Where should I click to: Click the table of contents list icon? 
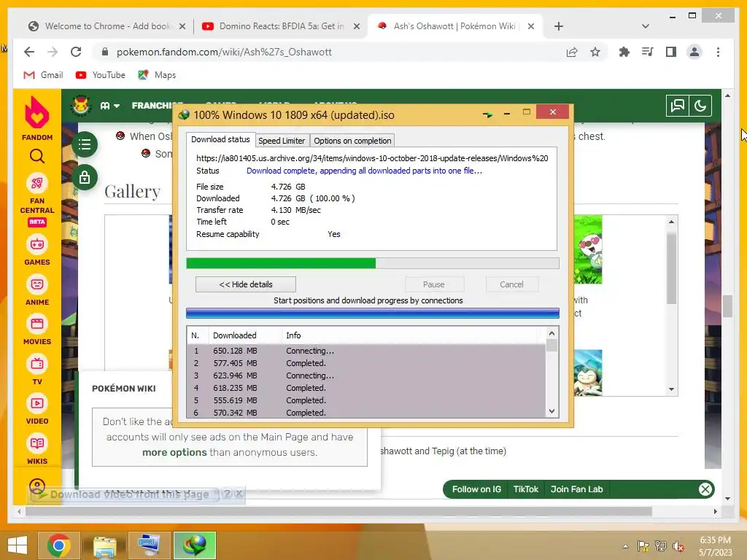[x=85, y=144]
